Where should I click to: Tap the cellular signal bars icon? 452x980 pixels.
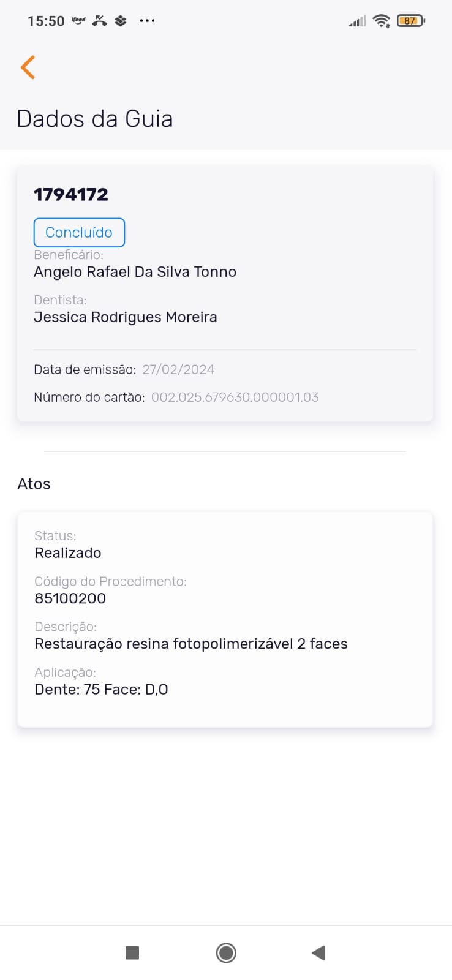point(357,21)
